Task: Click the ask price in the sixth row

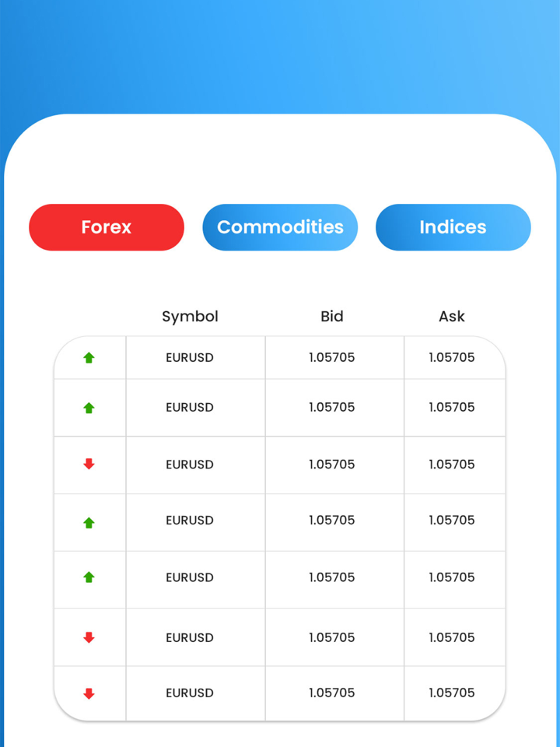Action: tap(451, 637)
